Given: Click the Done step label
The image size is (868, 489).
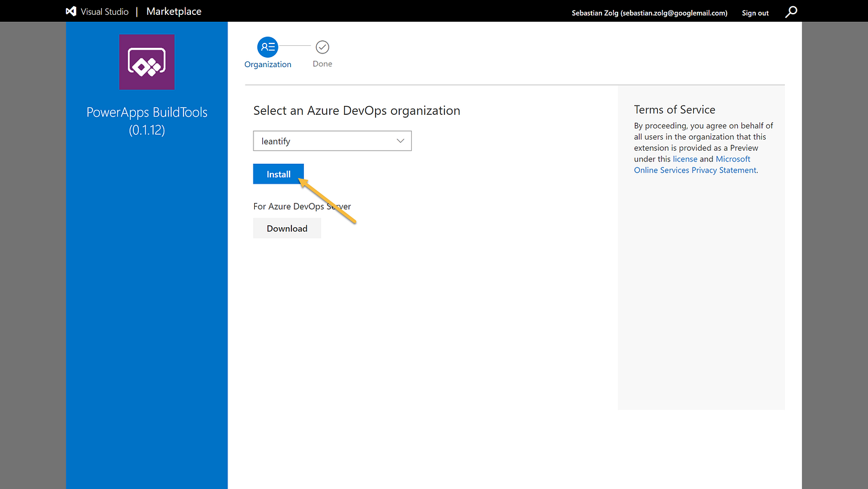Looking at the screenshot, I should point(322,64).
